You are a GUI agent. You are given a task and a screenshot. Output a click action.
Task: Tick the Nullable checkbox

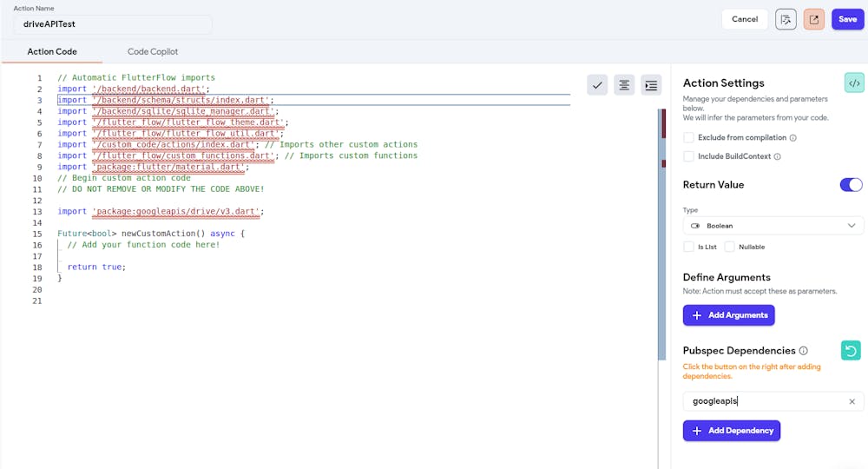[729, 247]
